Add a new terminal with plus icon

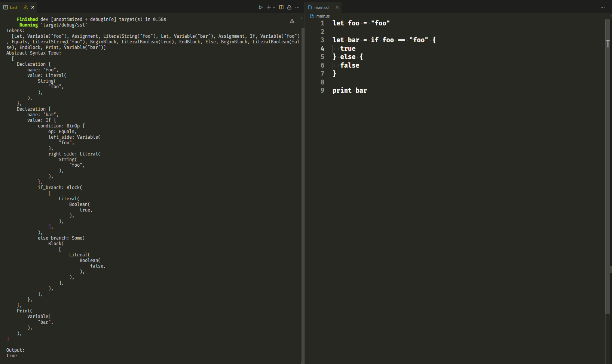269,7
